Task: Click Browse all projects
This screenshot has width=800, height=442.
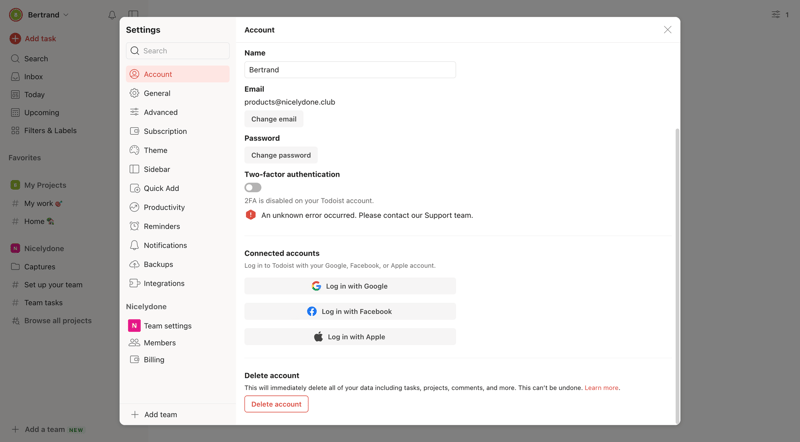Action: (x=57, y=321)
